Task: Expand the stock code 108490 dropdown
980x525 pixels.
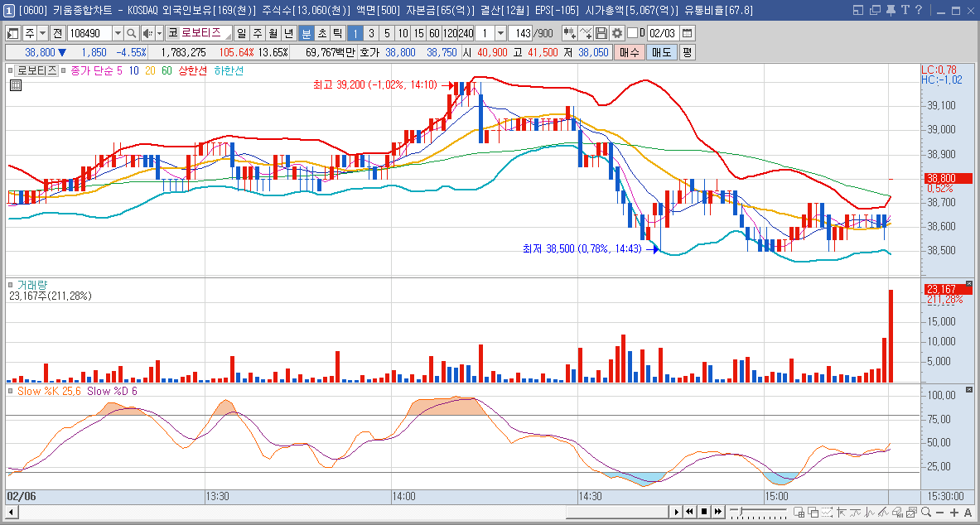Action: pyautogui.click(x=118, y=33)
